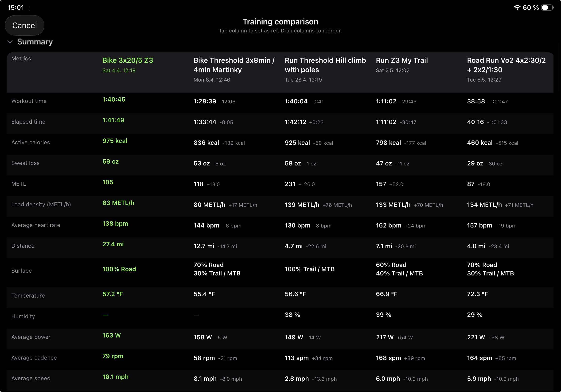Tap the Humidity row label
The height and width of the screenshot is (392, 561).
(23, 316)
